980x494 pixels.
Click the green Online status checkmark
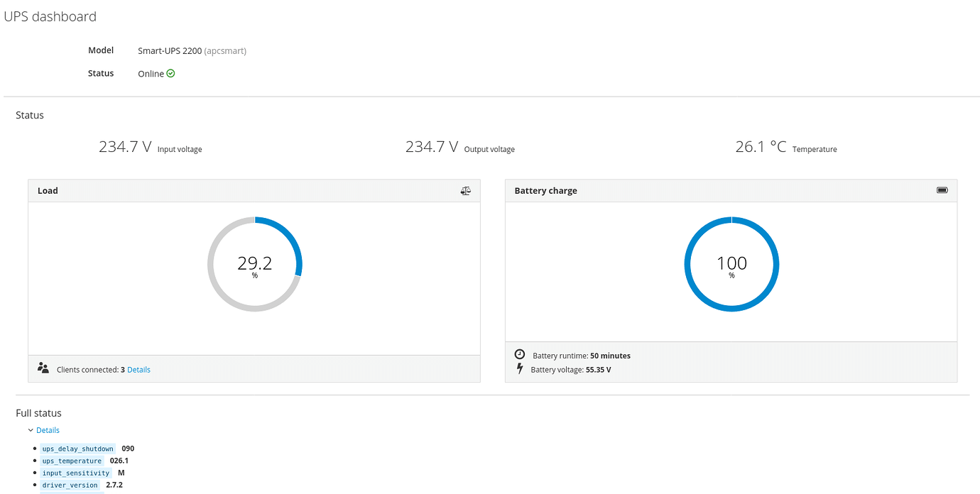169,73
